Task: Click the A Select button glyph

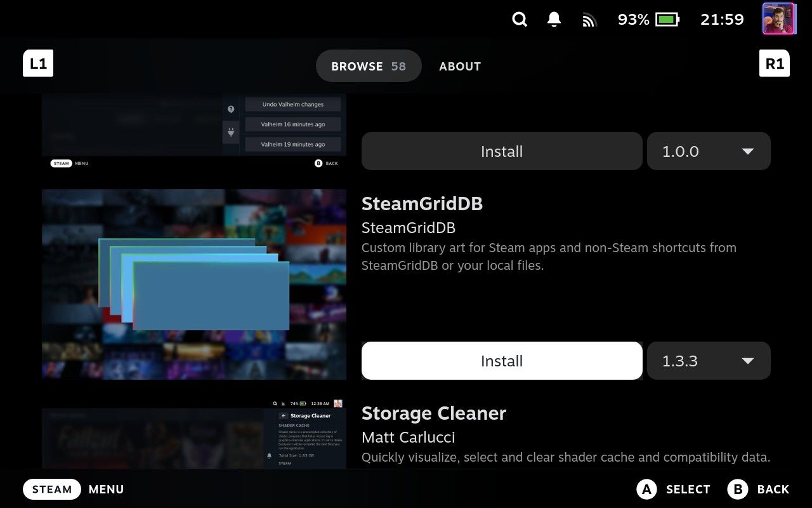Action: [646, 490]
